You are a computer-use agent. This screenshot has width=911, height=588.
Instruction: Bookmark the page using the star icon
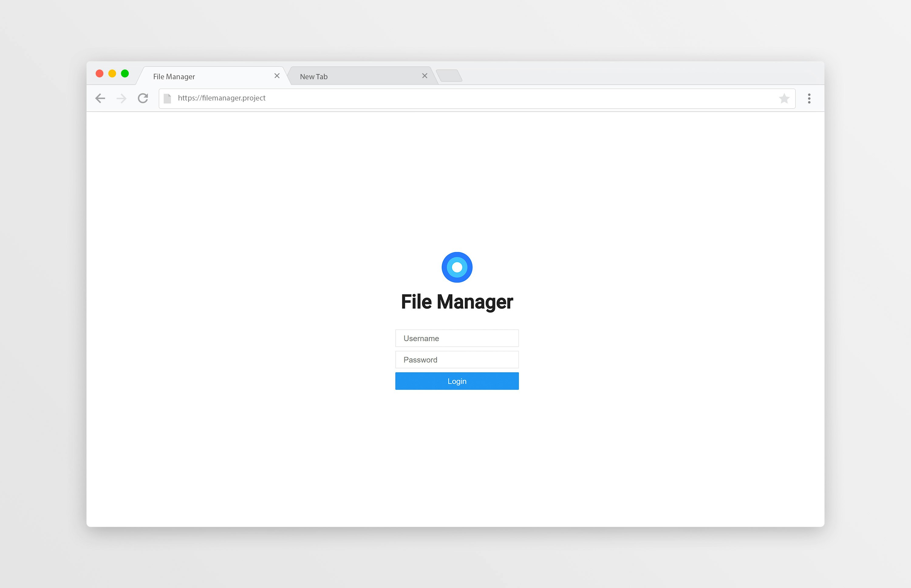coord(785,98)
